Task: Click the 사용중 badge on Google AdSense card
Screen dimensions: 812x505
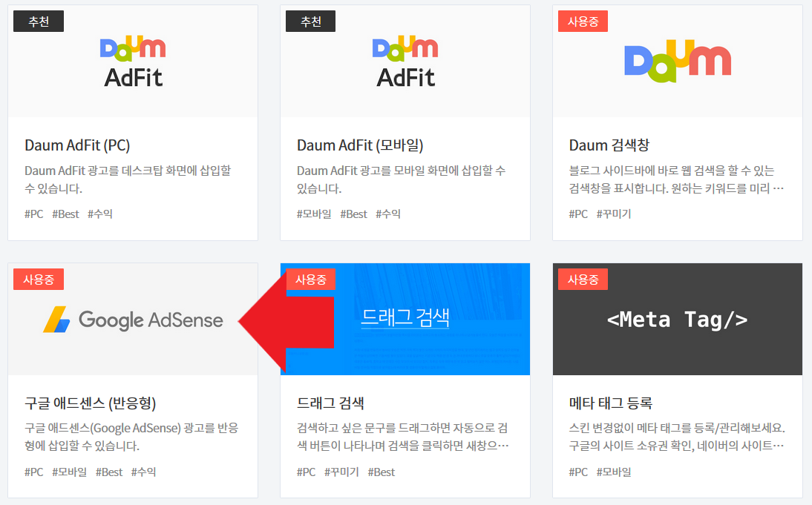Action: (39, 280)
